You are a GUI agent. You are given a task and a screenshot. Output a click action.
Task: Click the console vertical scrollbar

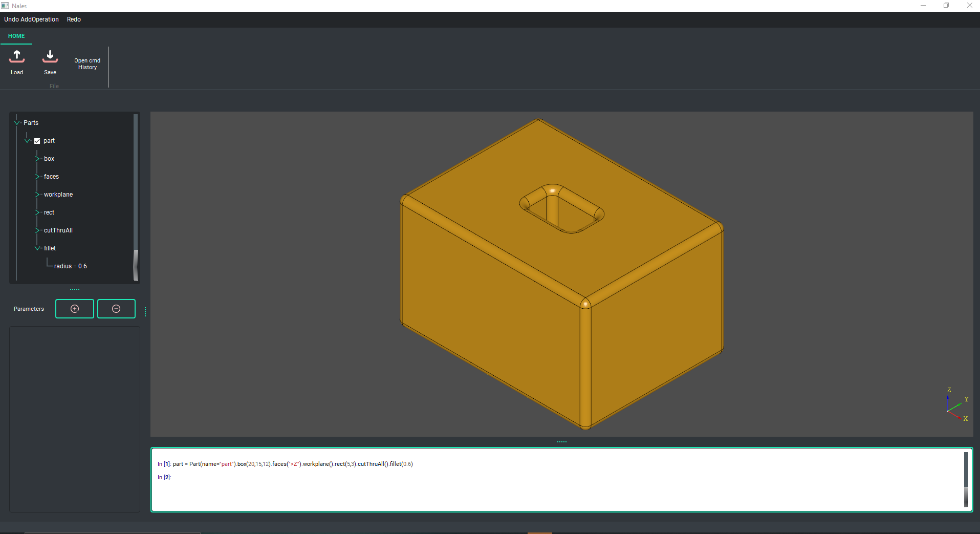[x=966, y=480]
